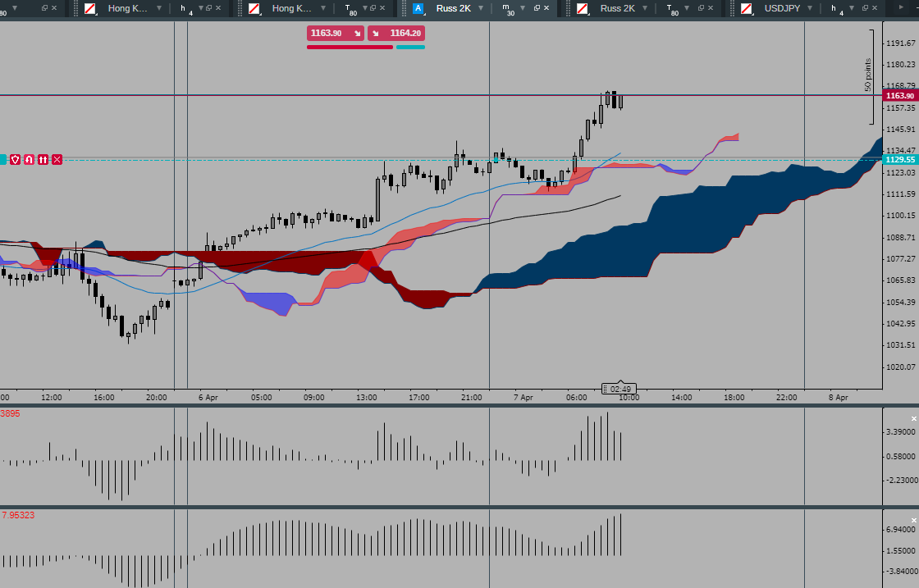Screen dimensions: 919x588
Task: Click the 8 Apr date label on time axis
Action: pos(838,397)
